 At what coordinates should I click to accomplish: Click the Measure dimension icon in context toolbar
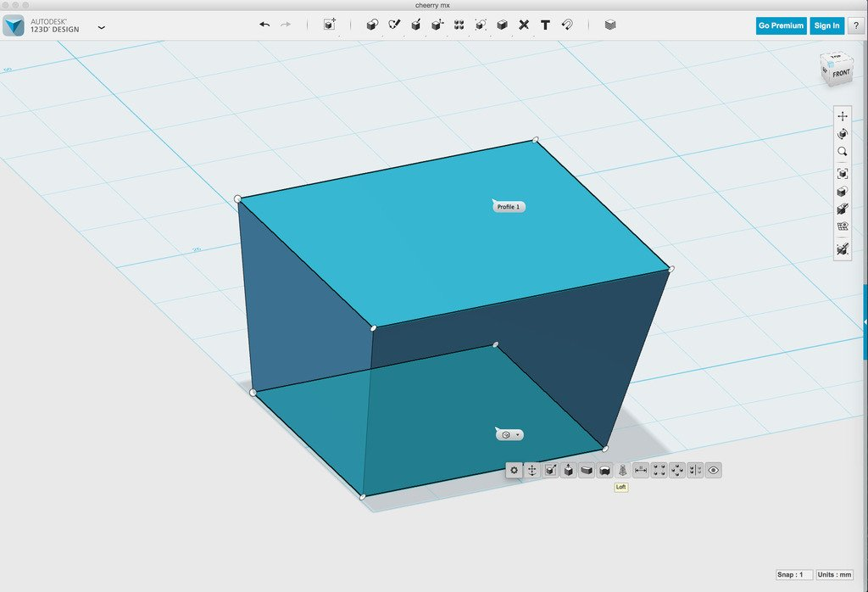[641, 470]
